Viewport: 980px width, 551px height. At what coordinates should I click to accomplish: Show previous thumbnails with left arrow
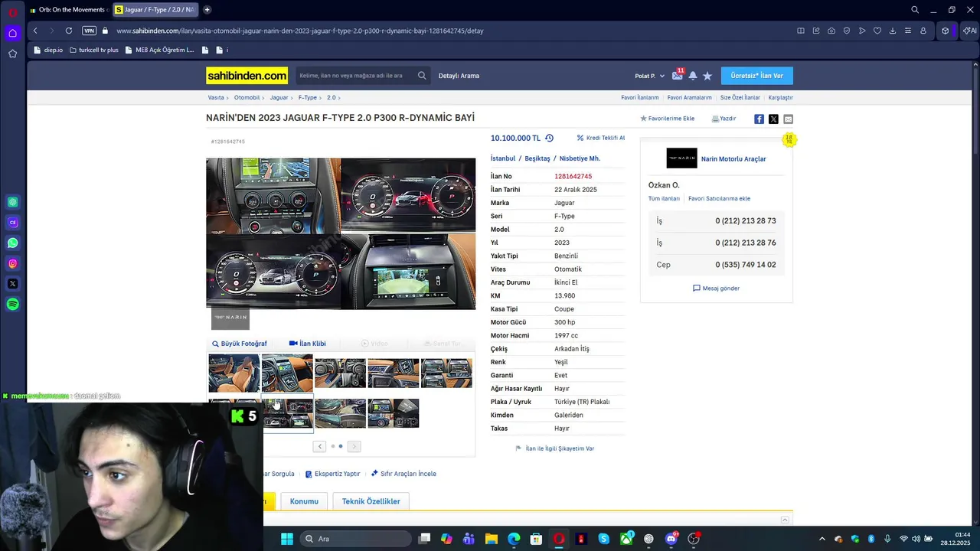[x=320, y=446]
